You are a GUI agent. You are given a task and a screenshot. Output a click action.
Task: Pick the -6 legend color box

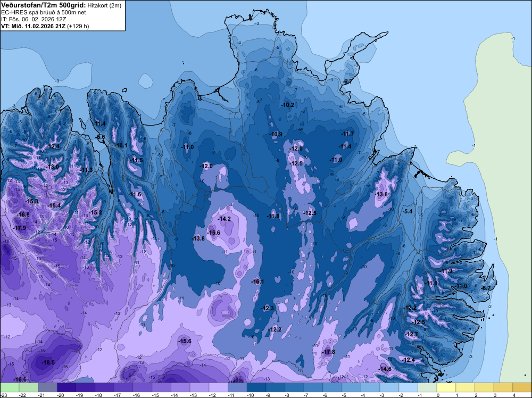click(332, 387)
